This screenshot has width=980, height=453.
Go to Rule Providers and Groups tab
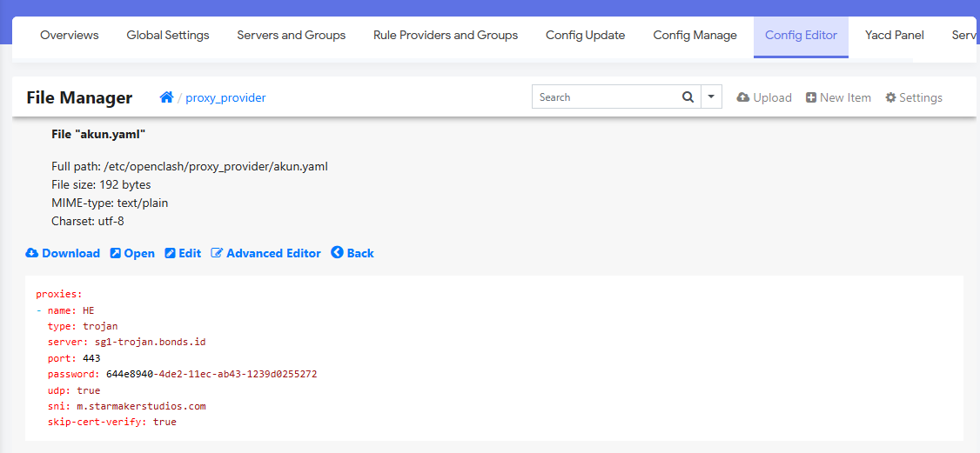446,36
